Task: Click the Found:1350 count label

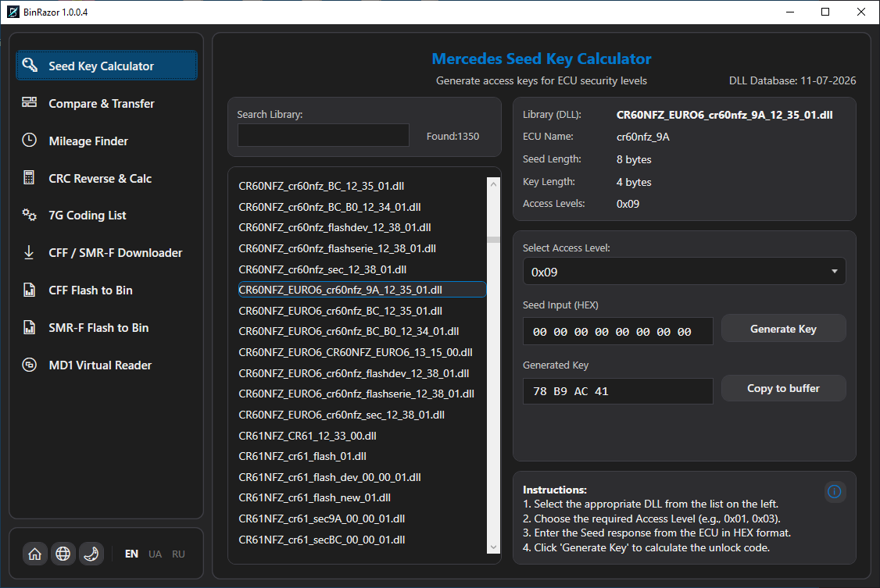Action: pos(453,136)
